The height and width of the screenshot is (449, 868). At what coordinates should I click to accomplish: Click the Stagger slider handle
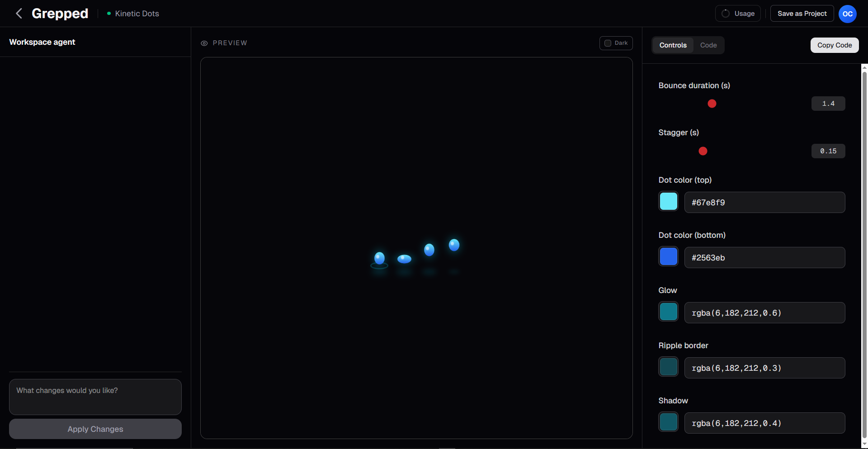(x=703, y=151)
